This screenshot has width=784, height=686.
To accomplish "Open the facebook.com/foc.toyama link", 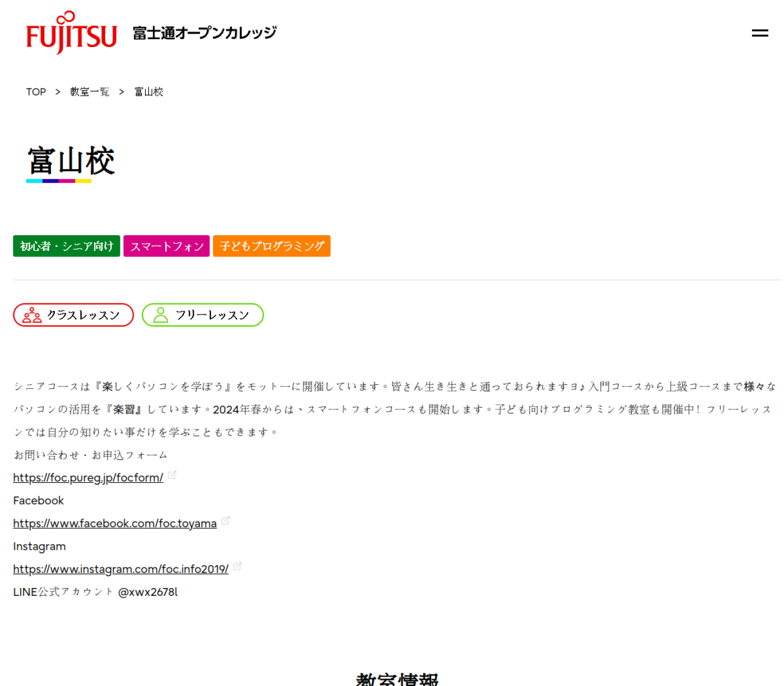I will point(115,524).
